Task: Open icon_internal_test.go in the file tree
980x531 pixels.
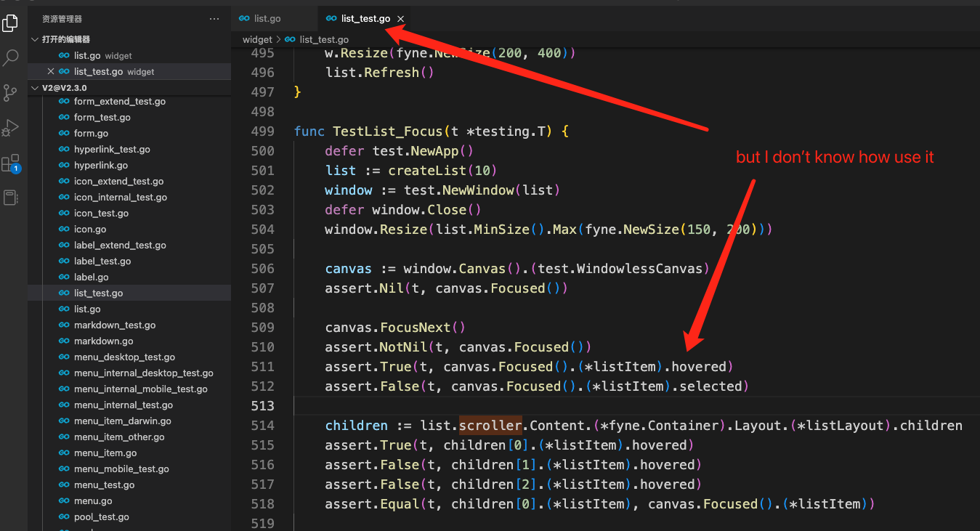Action: point(129,198)
